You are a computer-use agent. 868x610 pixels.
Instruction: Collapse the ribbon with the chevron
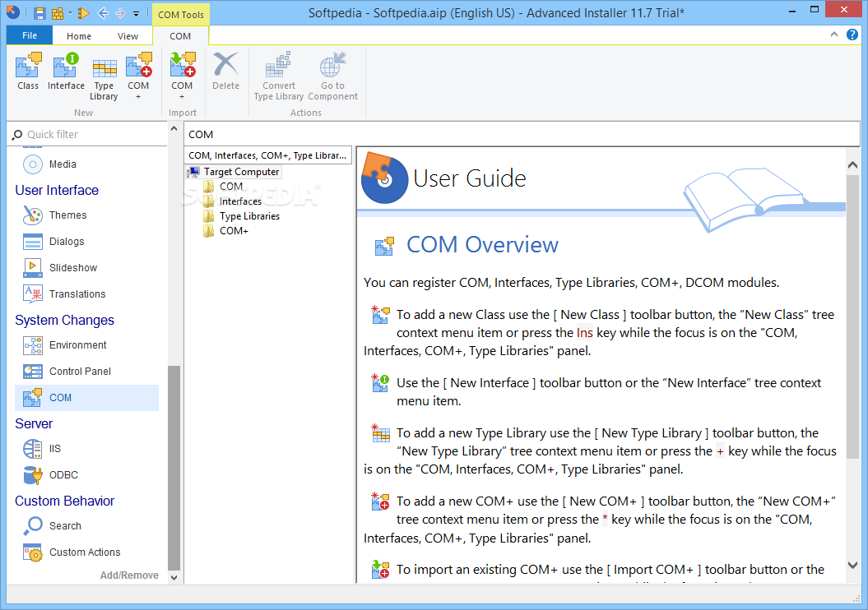coord(833,35)
